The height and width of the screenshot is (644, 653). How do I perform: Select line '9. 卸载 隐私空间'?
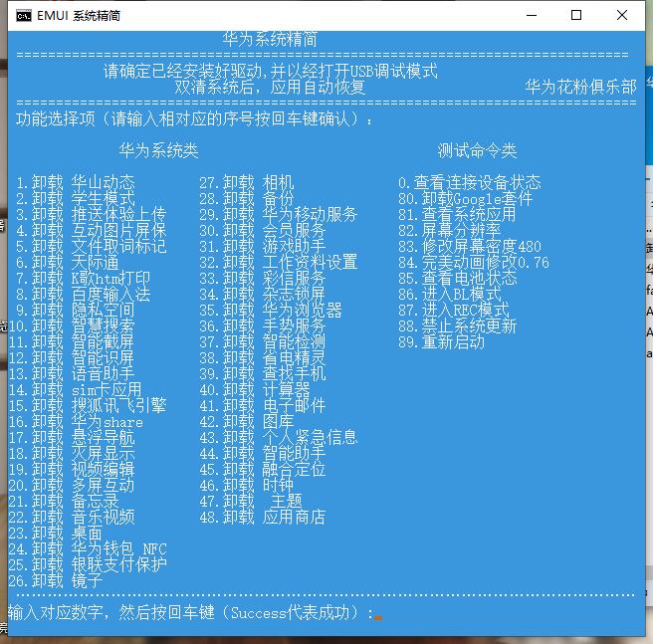coord(76,311)
